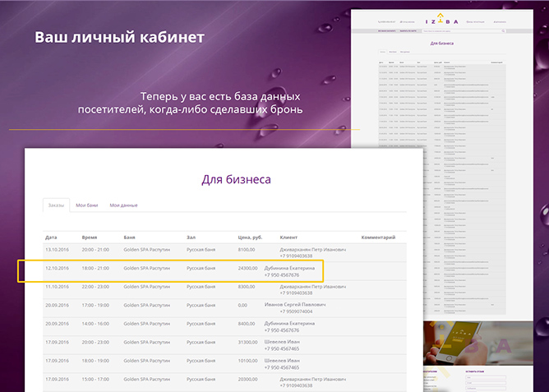Click the IZBA logo on background page
The image size is (549, 392).
tap(441, 20)
